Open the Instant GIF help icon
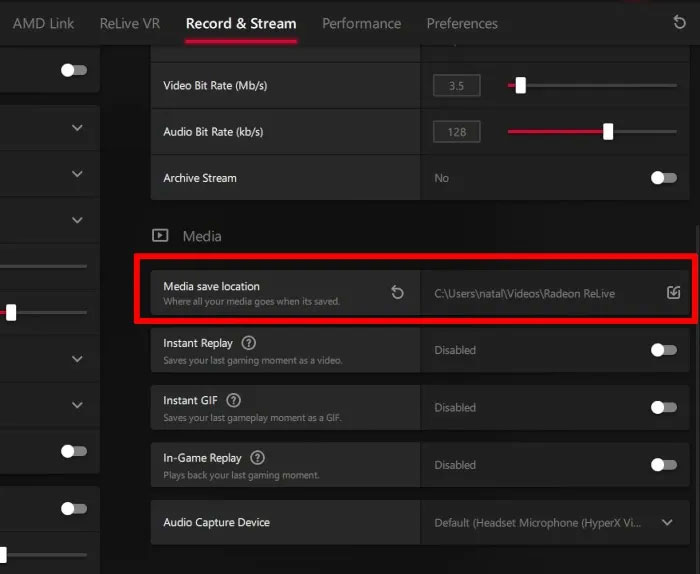Viewport: 700px width, 574px height. point(233,400)
